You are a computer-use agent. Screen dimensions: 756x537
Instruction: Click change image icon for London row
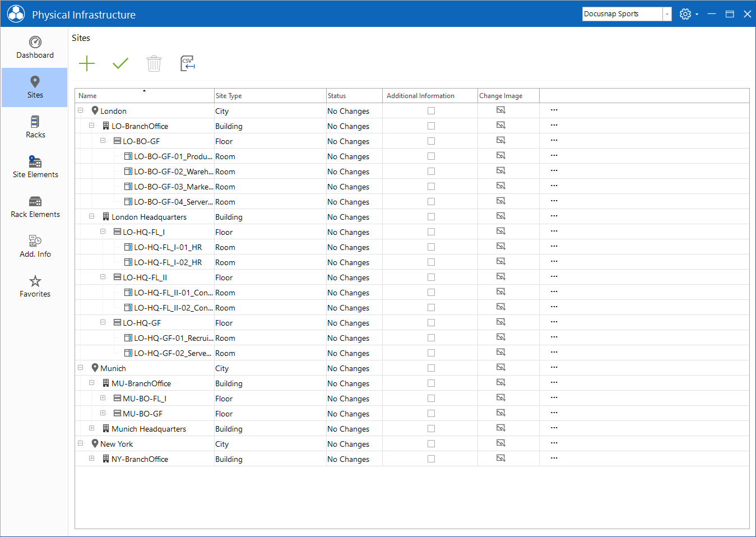pyautogui.click(x=501, y=110)
